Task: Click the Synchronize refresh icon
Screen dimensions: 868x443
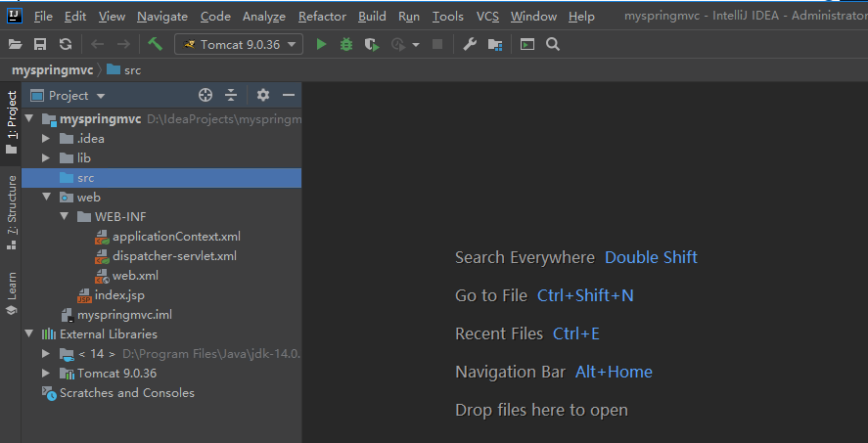Action: coord(66,44)
